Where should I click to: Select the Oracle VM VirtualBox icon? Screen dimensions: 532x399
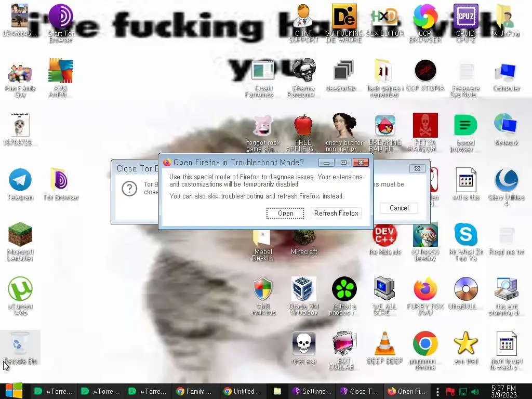click(x=303, y=296)
